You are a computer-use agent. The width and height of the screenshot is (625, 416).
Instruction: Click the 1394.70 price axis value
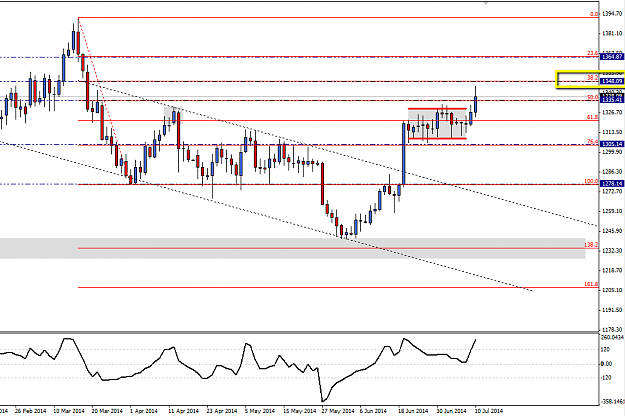(613, 14)
